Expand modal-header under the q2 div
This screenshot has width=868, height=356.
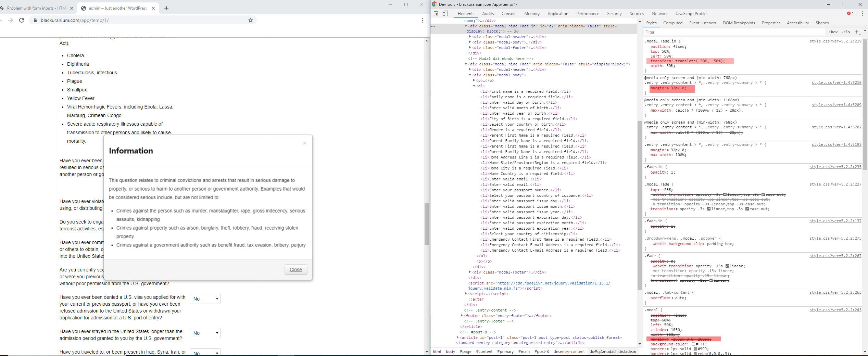(470, 37)
